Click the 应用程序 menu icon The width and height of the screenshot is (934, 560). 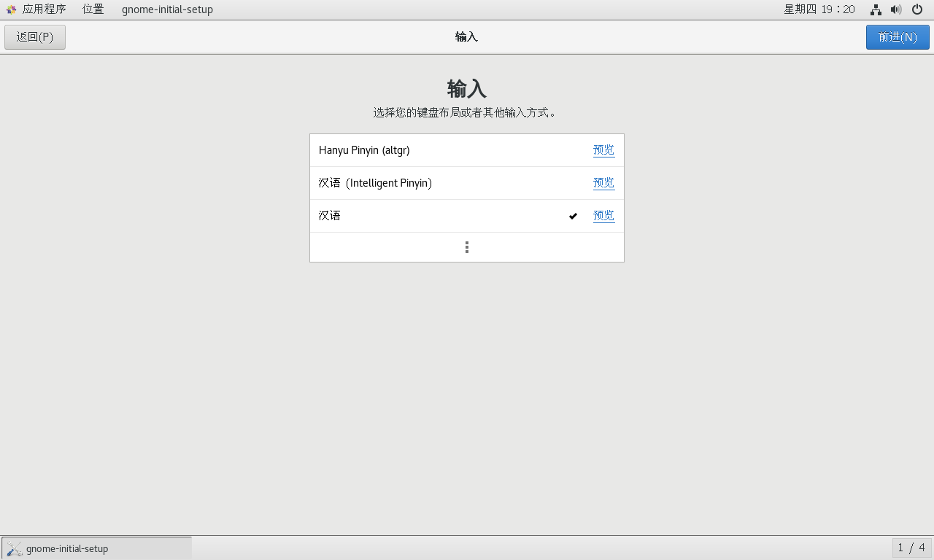(x=11, y=9)
